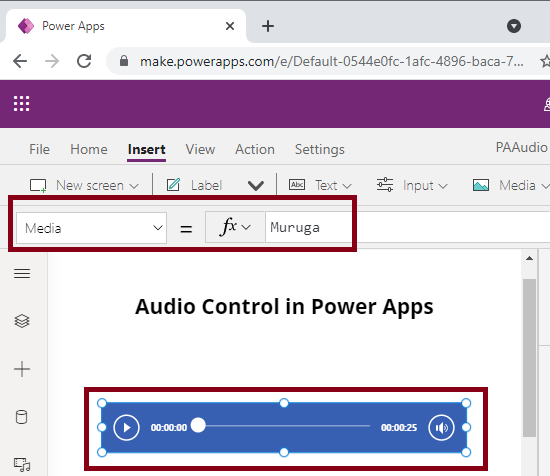Click the New screen button
This screenshot has height=476, width=550.
pyautogui.click(x=84, y=185)
